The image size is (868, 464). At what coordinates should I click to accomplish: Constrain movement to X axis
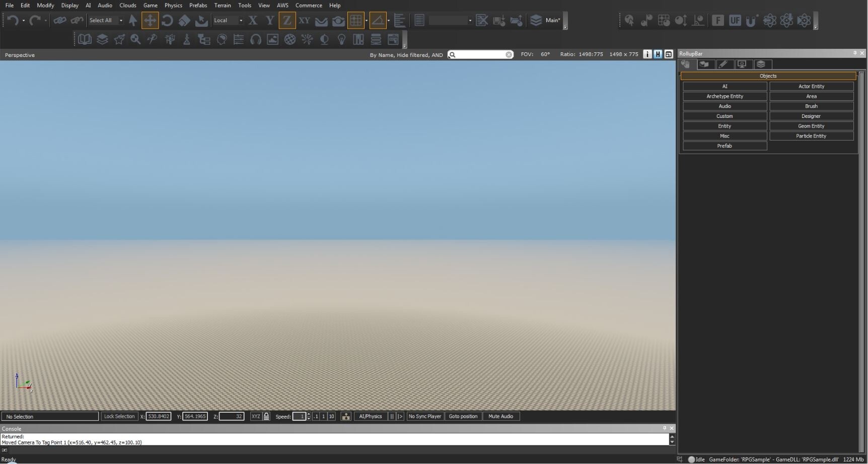(253, 20)
